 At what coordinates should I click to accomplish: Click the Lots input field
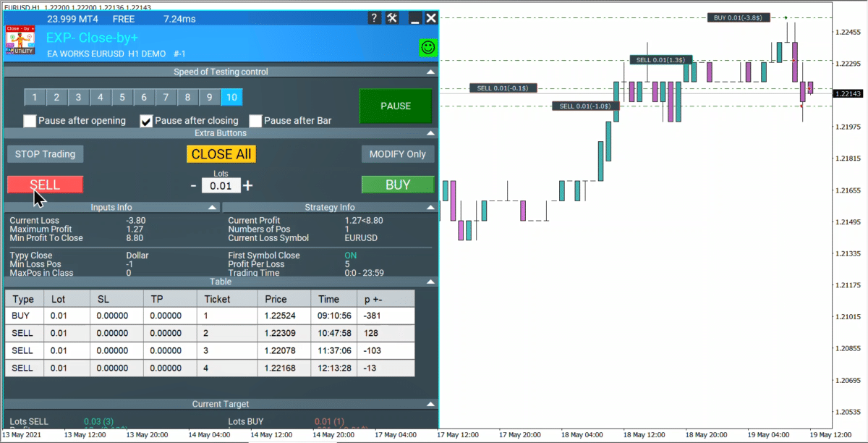pyautogui.click(x=220, y=186)
